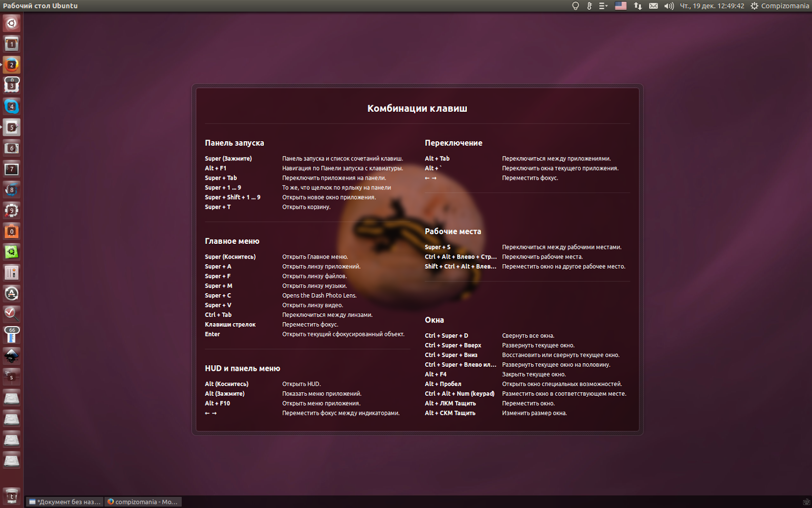
Task: Expand the list indicator with dropdown arrow
Action: [x=603, y=6]
